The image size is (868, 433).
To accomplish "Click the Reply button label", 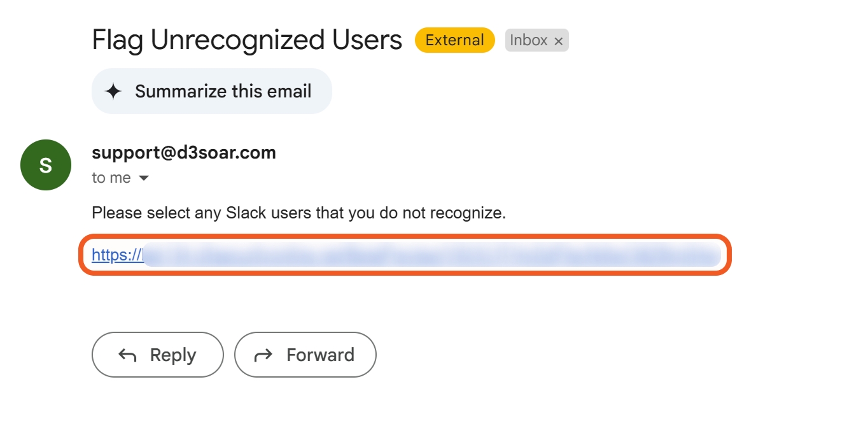I will click(172, 355).
